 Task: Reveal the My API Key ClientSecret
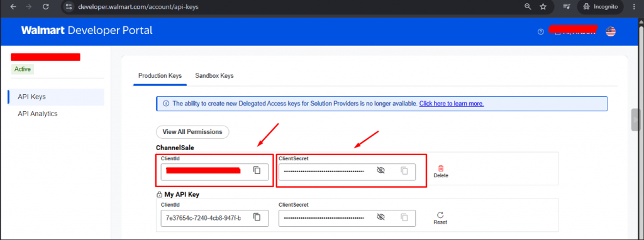point(380,217)
